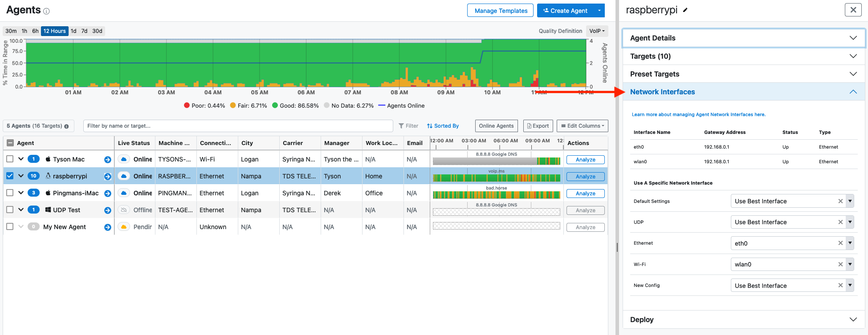Open the Wi-Fi interface dropdown
The height and width of the screenshot is (335, 868).
850,264
